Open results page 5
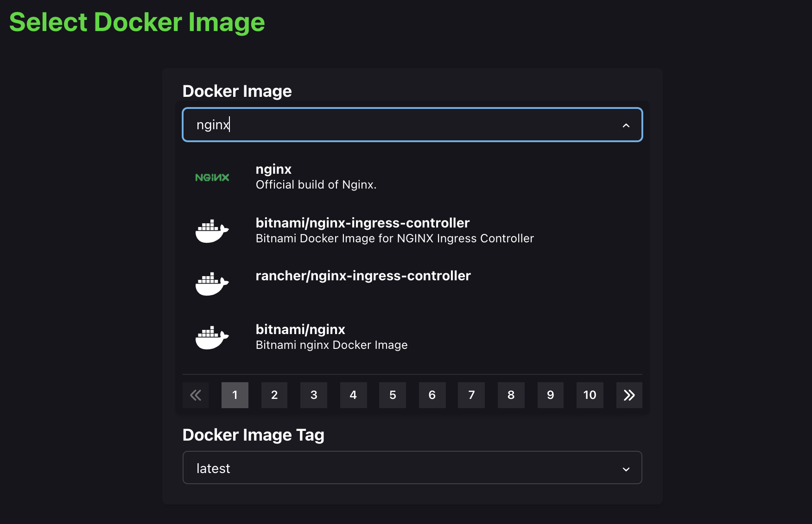 [393, 395]
